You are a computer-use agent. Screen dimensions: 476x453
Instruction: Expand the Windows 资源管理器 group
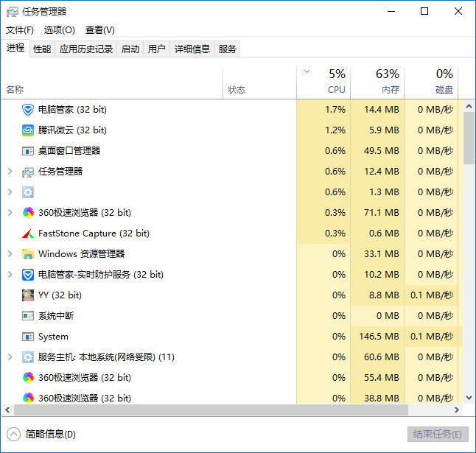tap(10, 254)
